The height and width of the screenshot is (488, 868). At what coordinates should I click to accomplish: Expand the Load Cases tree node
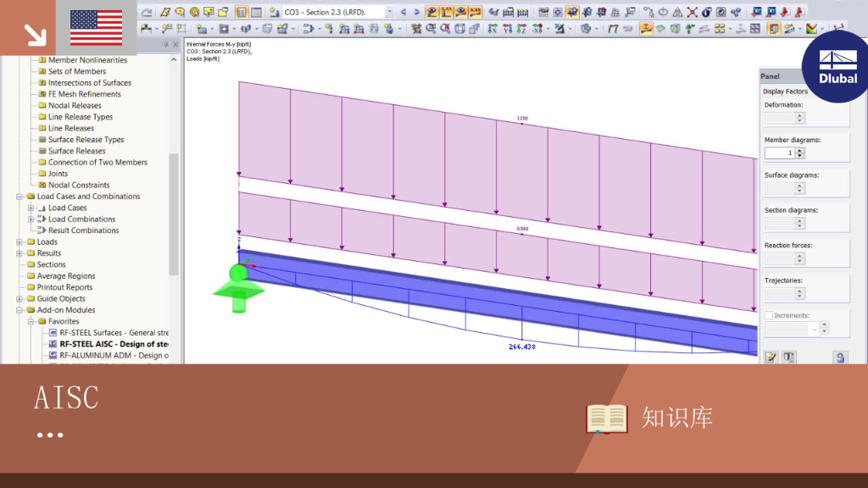[31, 208]
